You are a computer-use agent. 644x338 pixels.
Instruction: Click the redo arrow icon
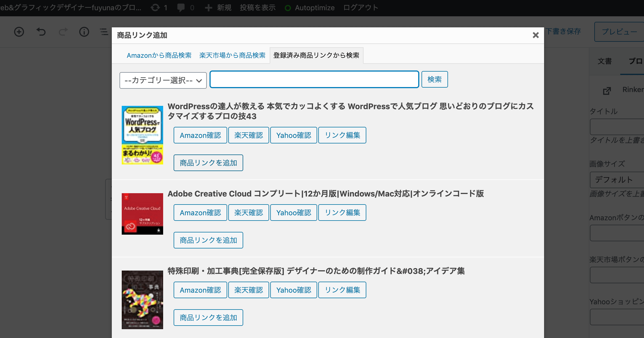coord(63,32)
